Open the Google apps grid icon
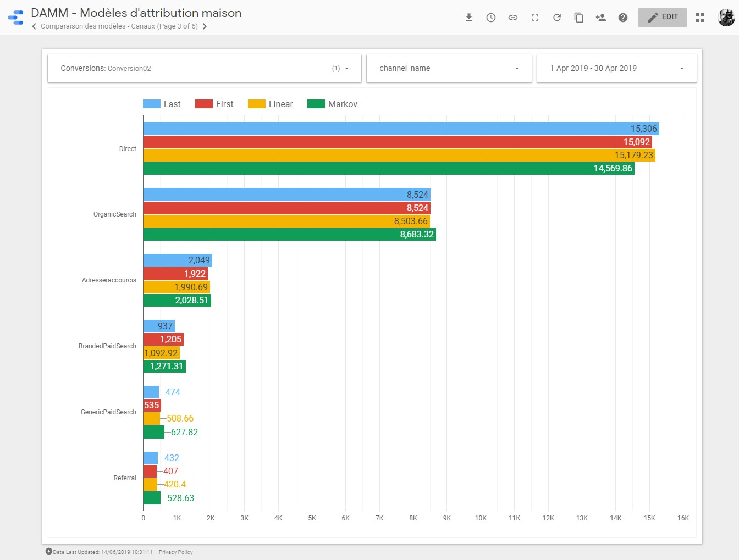739x560 pixels. click(700, 18)
